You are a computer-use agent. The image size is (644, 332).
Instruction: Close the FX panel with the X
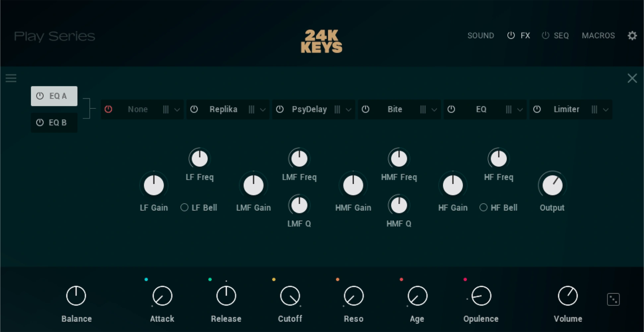pos(632,78)
